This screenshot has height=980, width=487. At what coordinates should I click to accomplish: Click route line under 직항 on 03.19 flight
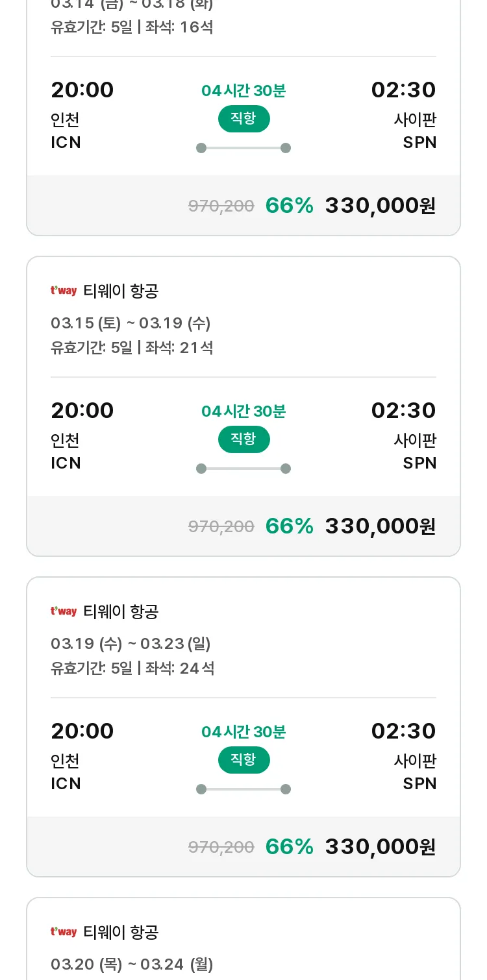243,789
